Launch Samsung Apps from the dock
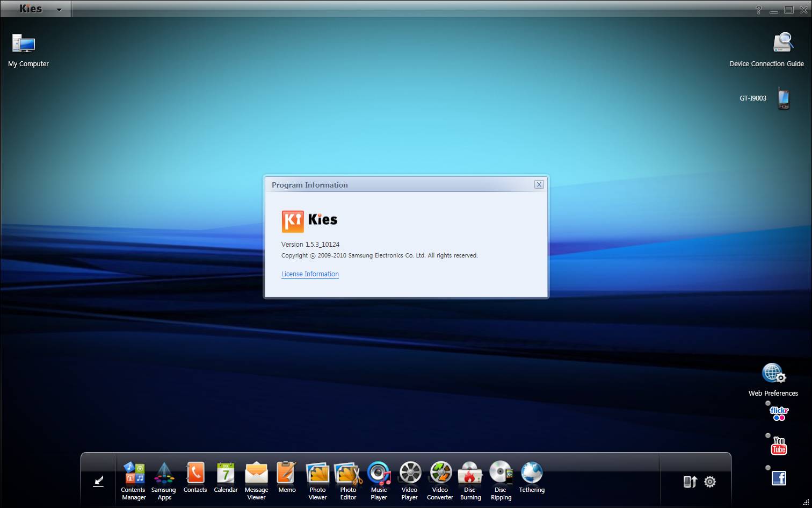 (x=164, y=481)
